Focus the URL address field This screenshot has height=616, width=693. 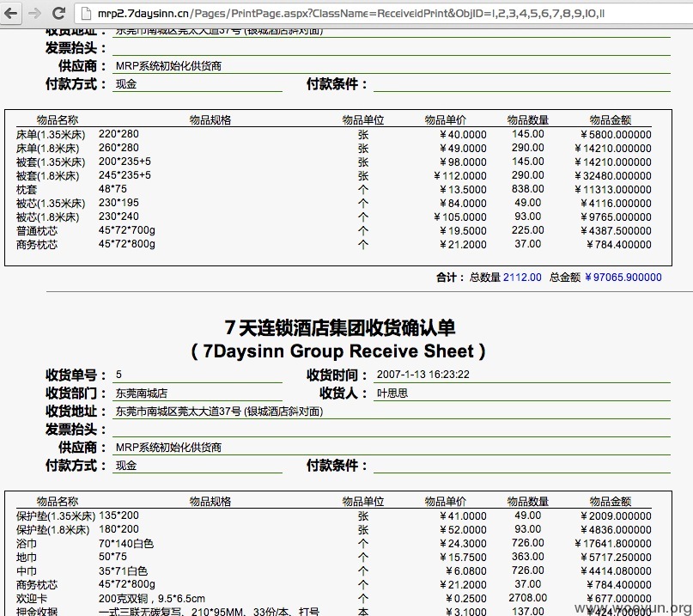click(x=351, y=13)
